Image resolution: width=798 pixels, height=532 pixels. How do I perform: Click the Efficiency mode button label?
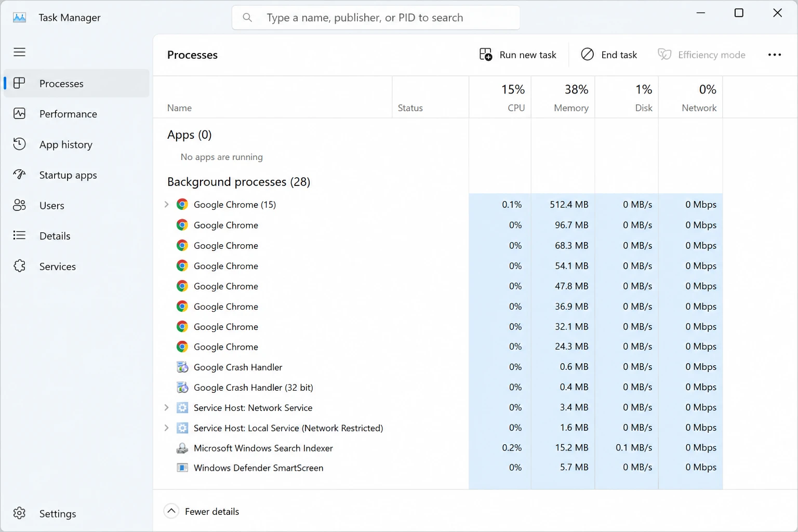coord(711,55)
